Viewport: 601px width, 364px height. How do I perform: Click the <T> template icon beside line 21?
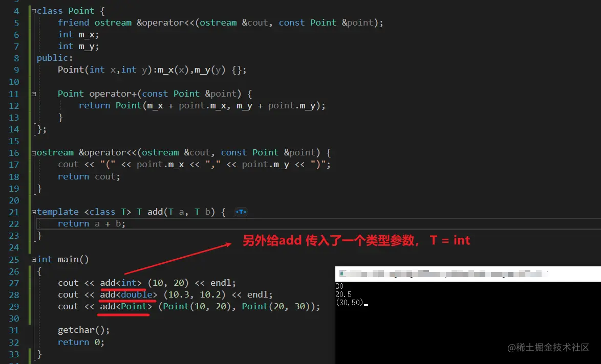240,211
